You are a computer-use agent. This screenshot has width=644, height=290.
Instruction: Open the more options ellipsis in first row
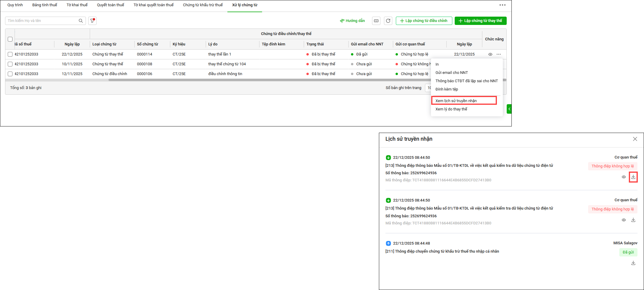499,54
